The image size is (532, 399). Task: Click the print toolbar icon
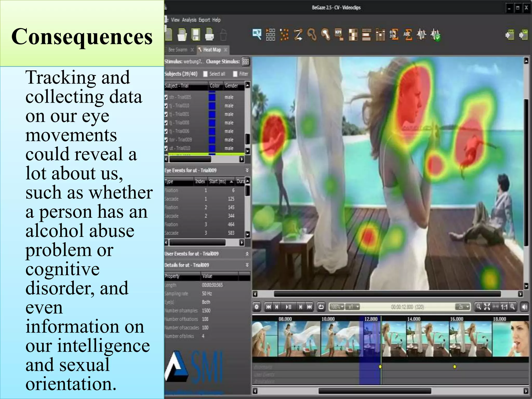(x=209, y=35)
